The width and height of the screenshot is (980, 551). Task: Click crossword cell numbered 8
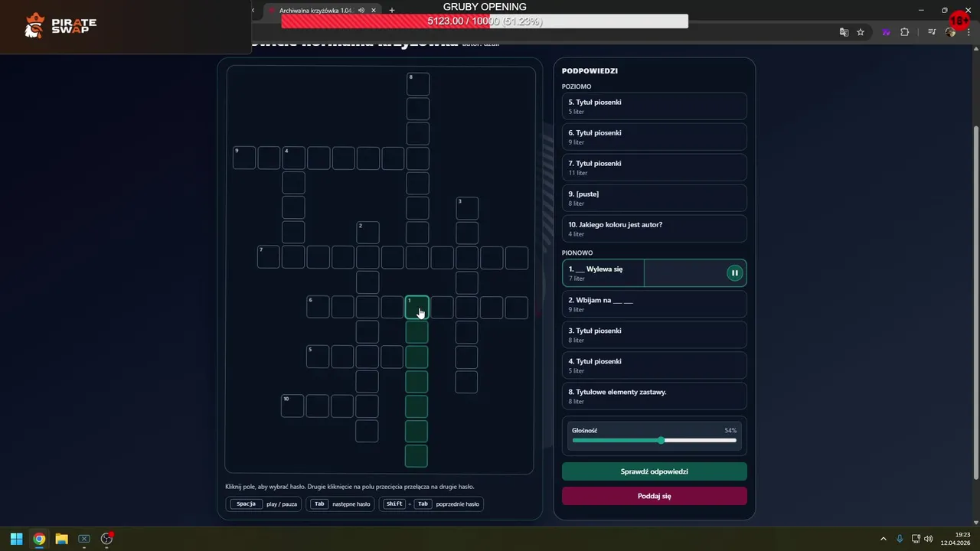coord(418,84)
